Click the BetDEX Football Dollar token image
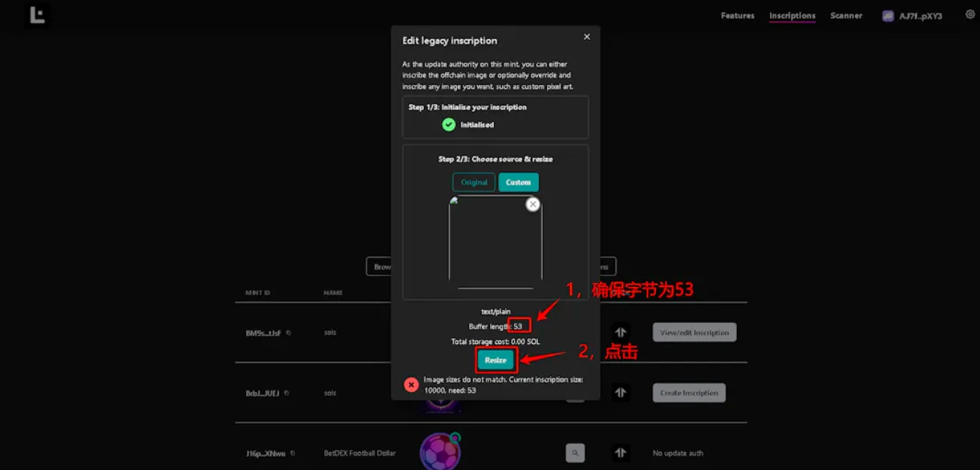This screenshot has width=980, height=470. (440, 452)
